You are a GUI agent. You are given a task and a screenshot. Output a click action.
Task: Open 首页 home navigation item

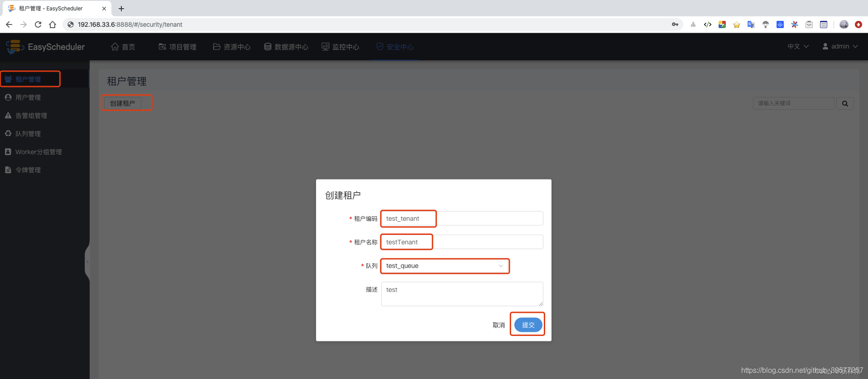123,47
